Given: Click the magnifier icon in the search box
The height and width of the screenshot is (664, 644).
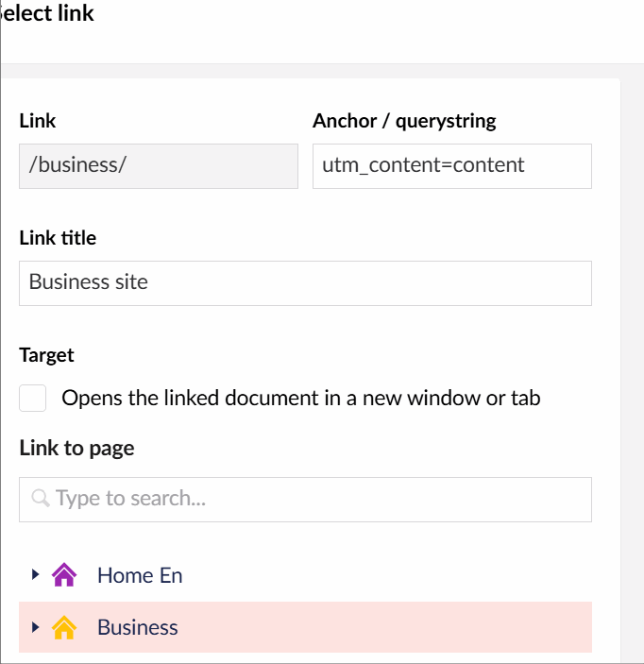Looking at the screenshot, I should click(x=41, y=498).
